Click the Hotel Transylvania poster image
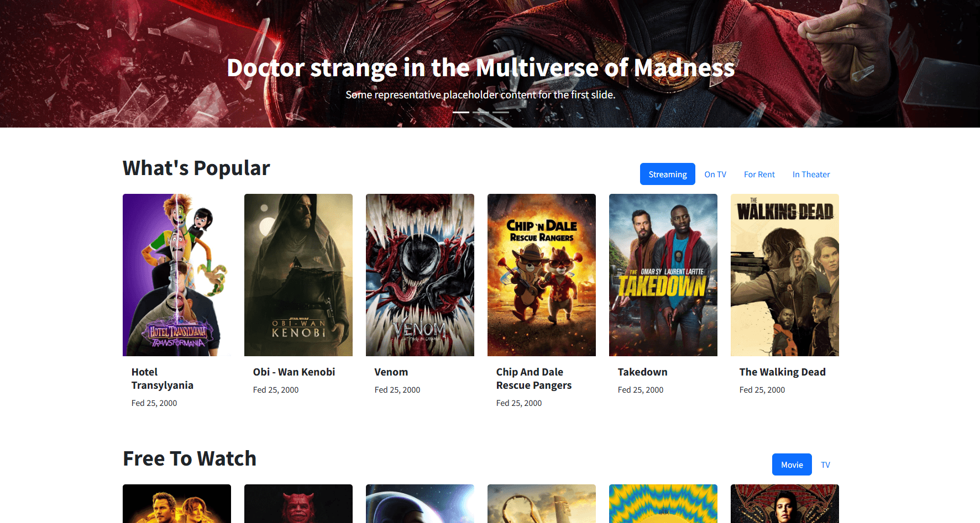The height and width of the screenshot is (523, 980). click(176, 274)
